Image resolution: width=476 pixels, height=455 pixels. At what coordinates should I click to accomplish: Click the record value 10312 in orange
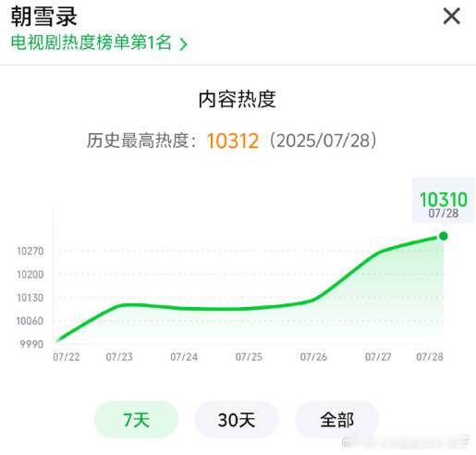coord(233,141)
